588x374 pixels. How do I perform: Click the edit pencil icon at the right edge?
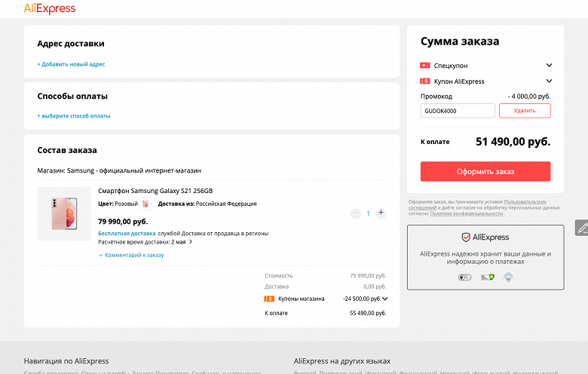click(582, 228)
